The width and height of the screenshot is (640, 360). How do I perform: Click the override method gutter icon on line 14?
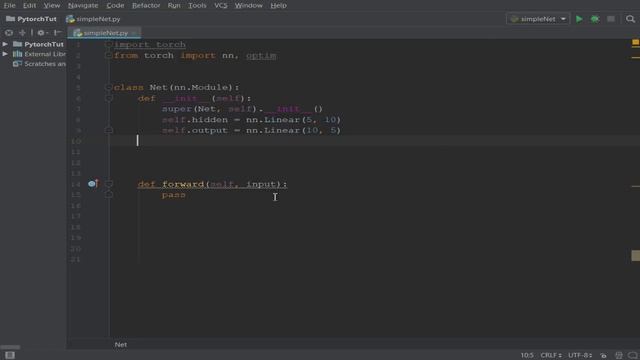tap(93, 184)
